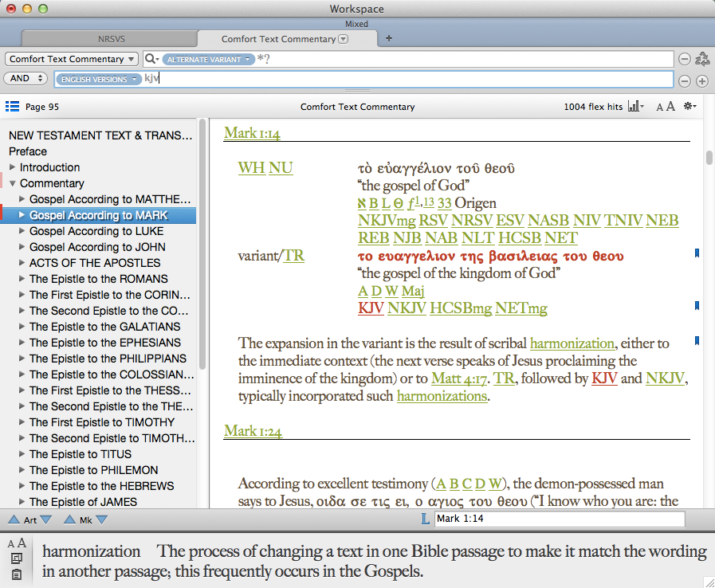This screenshot has height=588, width=715.
Task: Remove the ALTERNATE VARIANT search row with minus
Action: [684, 59]
